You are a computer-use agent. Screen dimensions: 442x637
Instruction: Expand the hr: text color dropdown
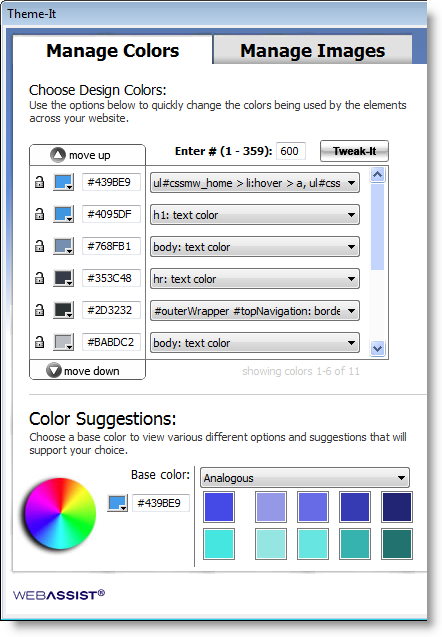pos(255,279)
